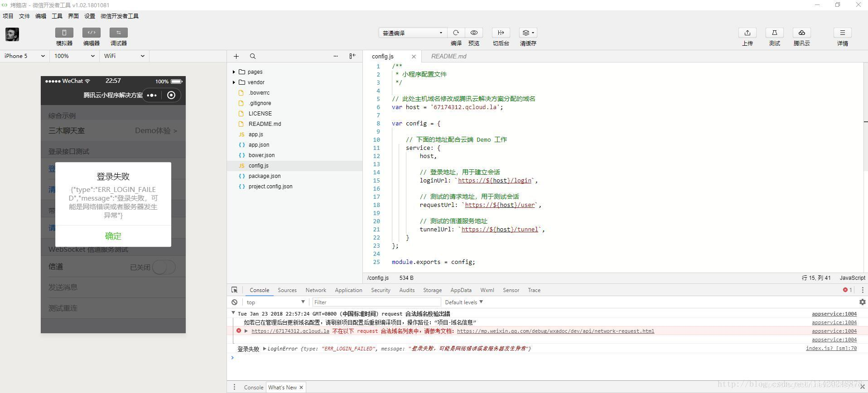868x393 pixels.
Task: Close the config.js editor tab
Action: [414, 57]
